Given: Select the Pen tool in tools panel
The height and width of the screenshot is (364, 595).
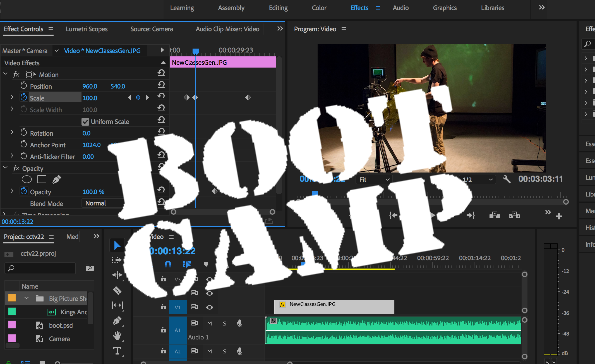Looking at the screenshot, I should point(117,320).
